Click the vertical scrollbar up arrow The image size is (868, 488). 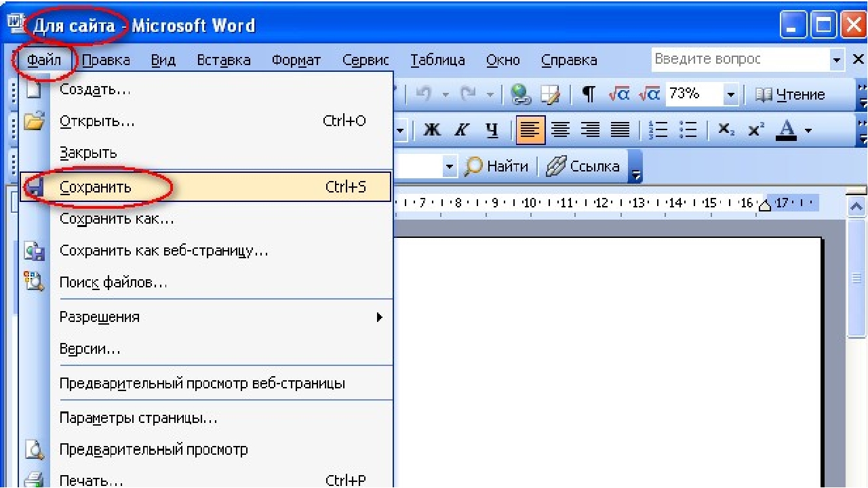click(858, 205)
